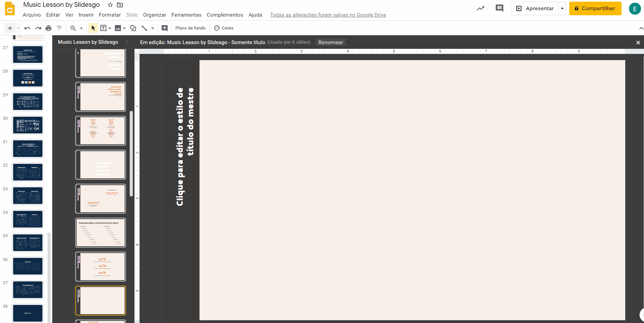Star the Music Lesson presentation
The image size is (644, 323).
tap(110, 5)
